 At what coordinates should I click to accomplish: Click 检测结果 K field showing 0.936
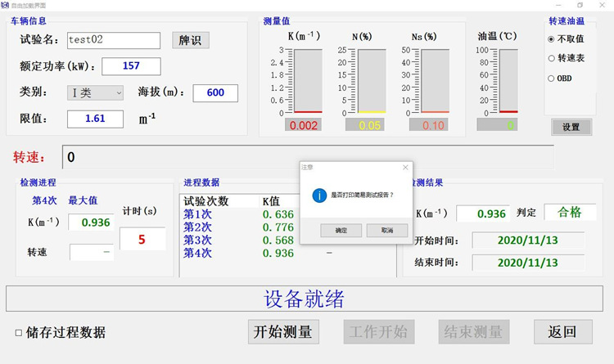(x=483, y=213)
